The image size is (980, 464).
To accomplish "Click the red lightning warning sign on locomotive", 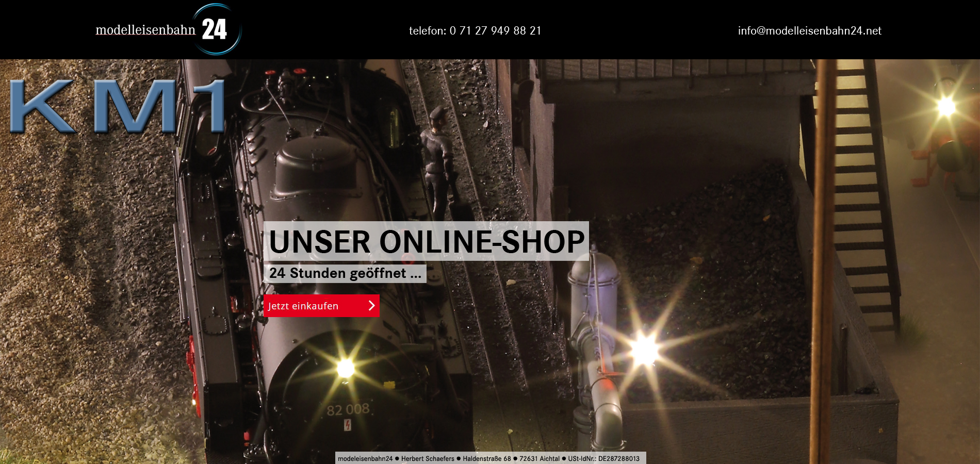I will point(348,425).
